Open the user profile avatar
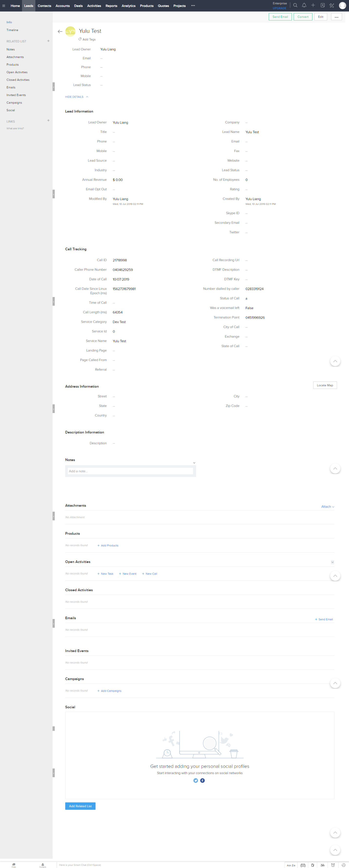Image resolution: width=349 pixels, height=868 pixels. [x=342, y=6]
